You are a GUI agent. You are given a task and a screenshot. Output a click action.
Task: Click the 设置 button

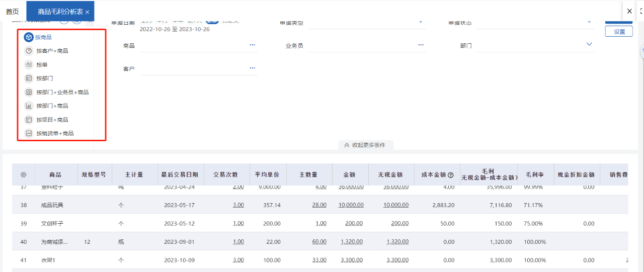coord(619,32)
